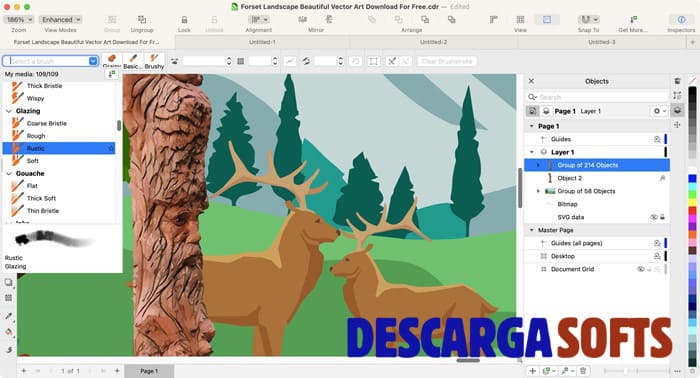Open the Enhanced view mode dropdown
The height and width of the screenshot is (378, 700).
tap(60, 20)
